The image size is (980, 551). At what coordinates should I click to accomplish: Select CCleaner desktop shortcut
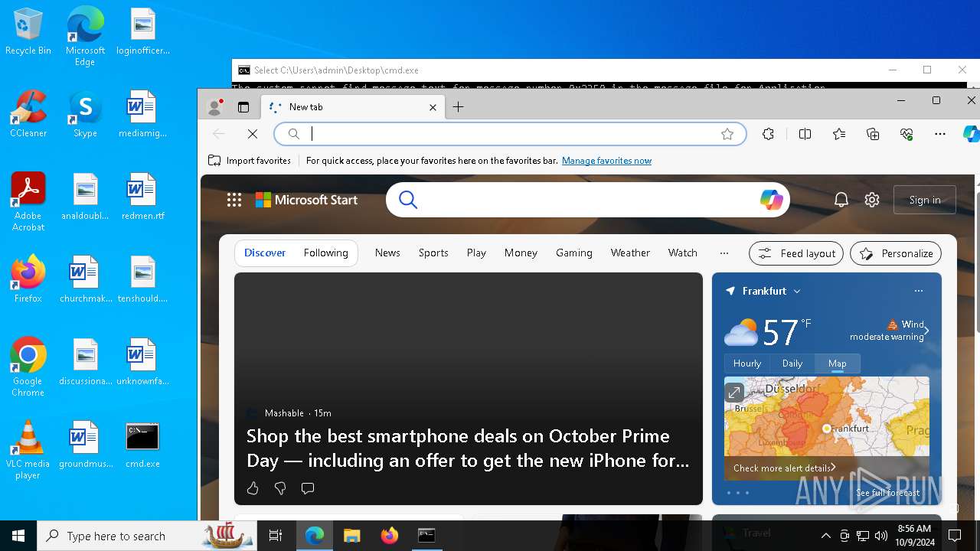(x=28, y=114)
